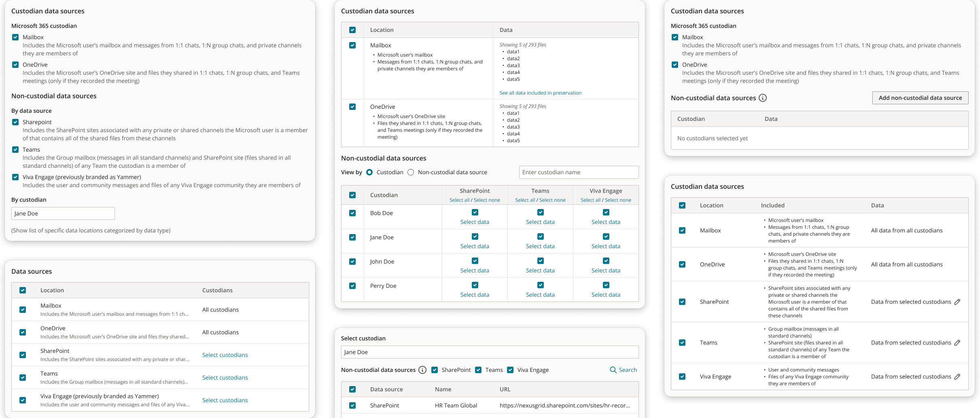The height and width of the screenshot is (418, 980).
Task: Click the Jane Doe custodian input box
Action: [x=63, y=213]
